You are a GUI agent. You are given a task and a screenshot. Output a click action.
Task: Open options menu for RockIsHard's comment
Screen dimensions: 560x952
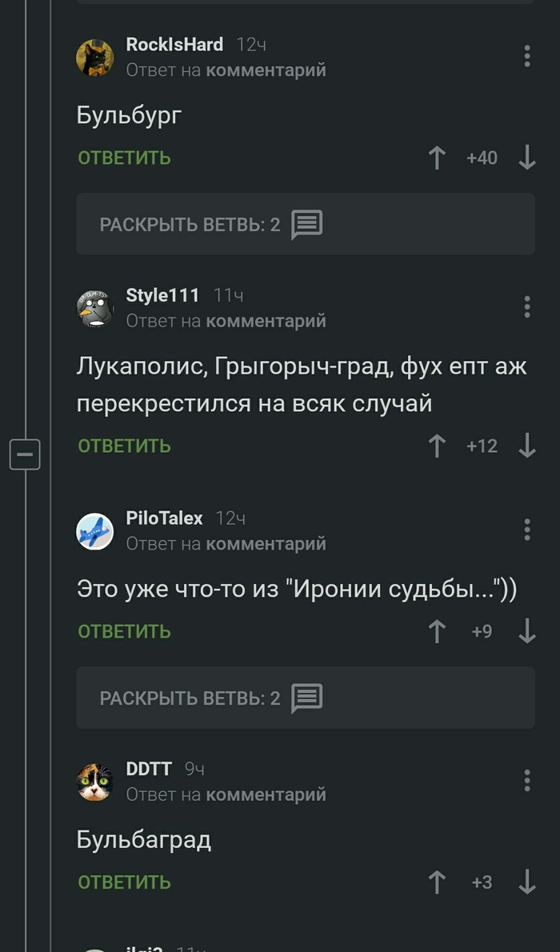click(x=526, y=56)
